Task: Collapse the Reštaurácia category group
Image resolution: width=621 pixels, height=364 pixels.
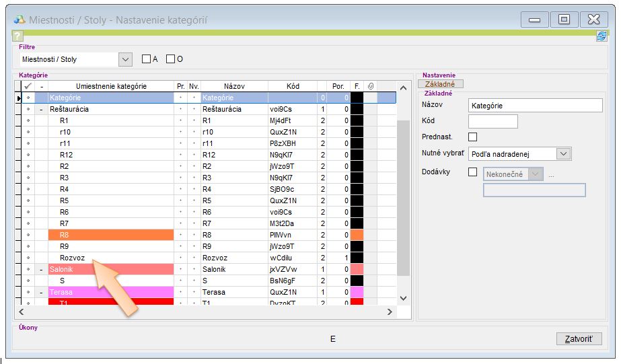Action: tap(42, 109)
